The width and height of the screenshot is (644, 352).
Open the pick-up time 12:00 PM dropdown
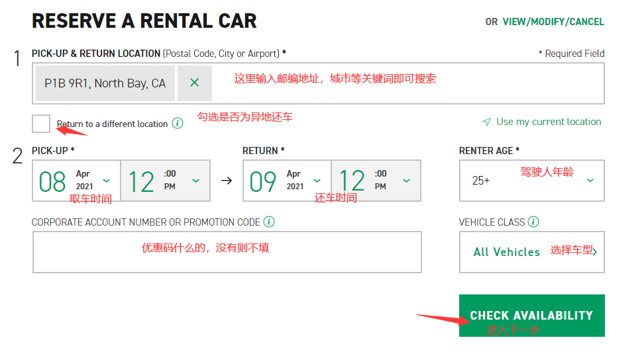pos(195,181)
